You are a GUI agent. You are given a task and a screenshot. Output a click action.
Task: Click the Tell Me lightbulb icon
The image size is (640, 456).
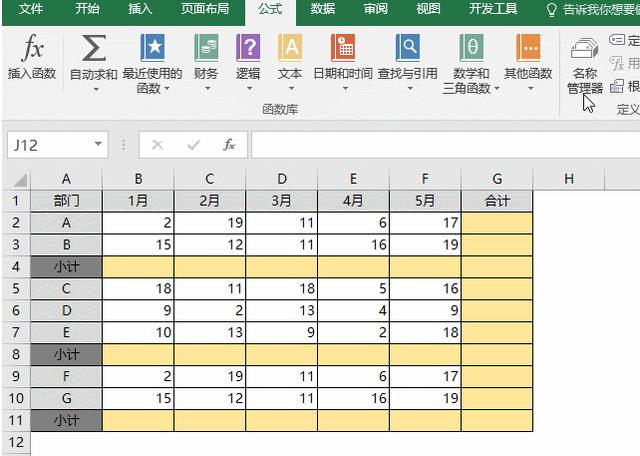[551, 9]
